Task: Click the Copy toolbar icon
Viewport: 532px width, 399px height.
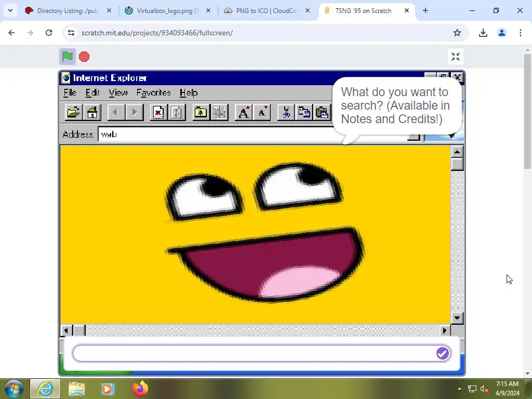Action: pyautogui.click(x=304, y=112)
